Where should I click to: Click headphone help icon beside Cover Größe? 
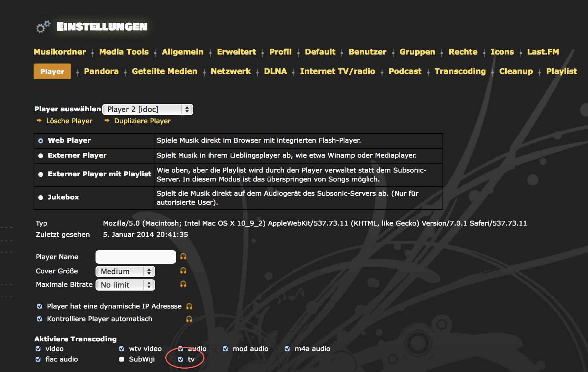pos(183,271)
